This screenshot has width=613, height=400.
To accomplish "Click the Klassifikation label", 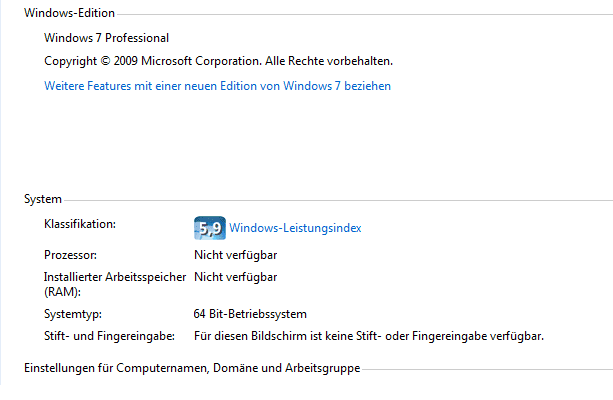I will 80,224.
